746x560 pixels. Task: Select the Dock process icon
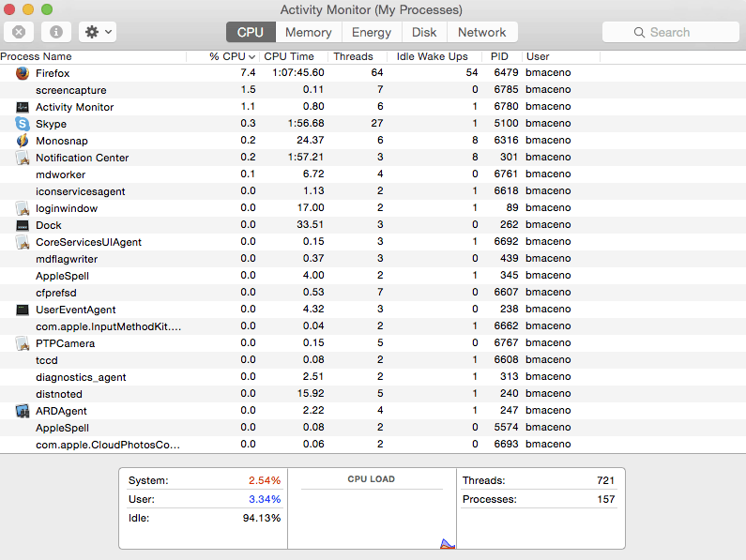23,225
